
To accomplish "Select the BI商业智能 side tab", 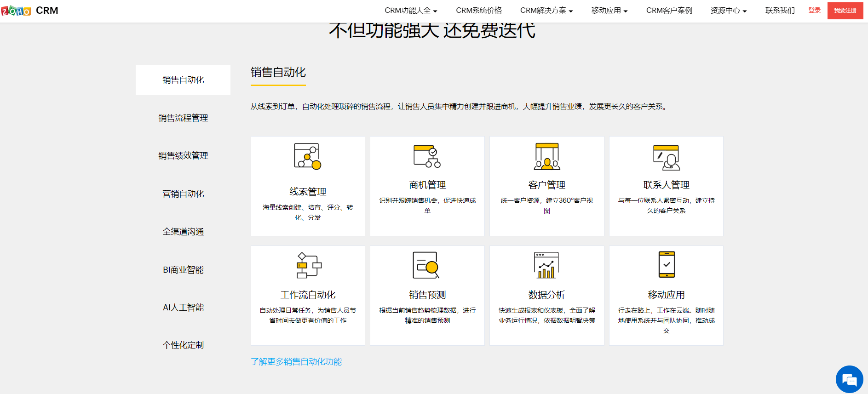I will [183, 270].
